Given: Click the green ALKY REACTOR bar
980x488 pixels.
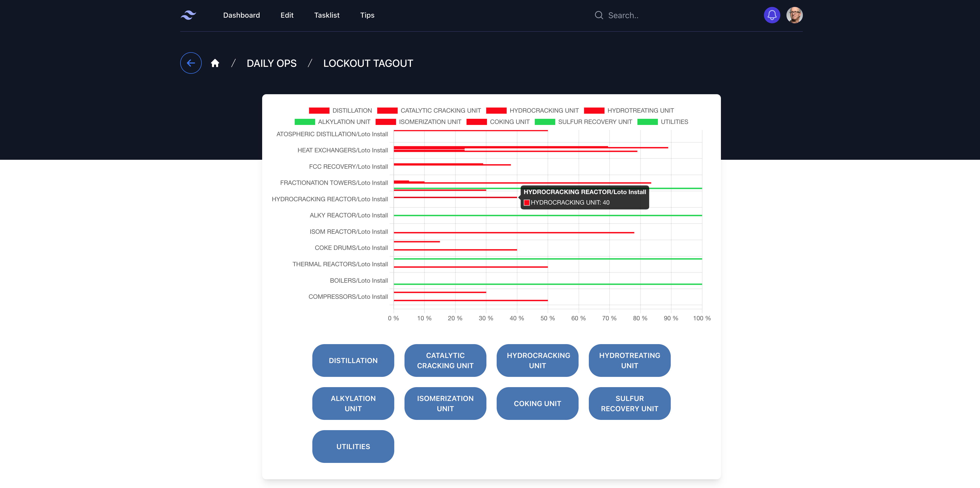Looking at the screenshot, I should click(548, 216).
